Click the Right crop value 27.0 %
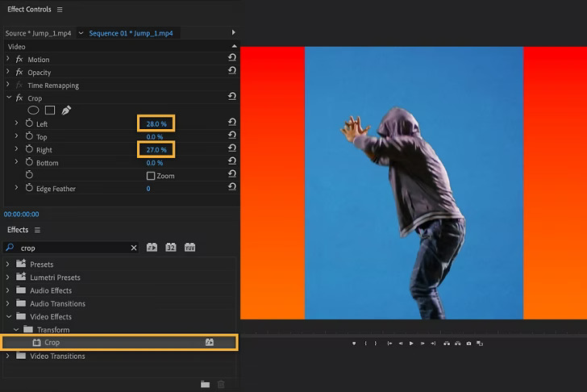The height and width of the screenshot is (392, 587). 156,150
